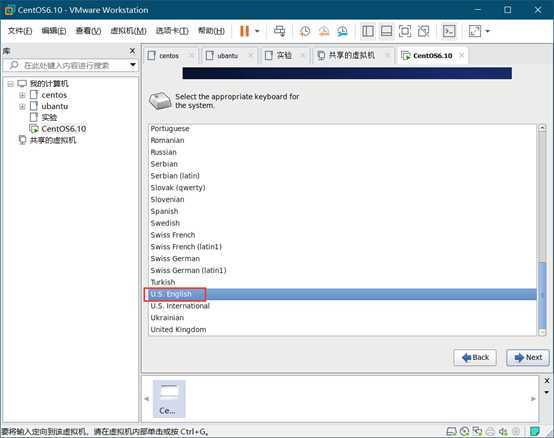This screenshot has height=438, width=554.
Task: Select U.S. English keyboard layout
Action: (x=342, y=294)
